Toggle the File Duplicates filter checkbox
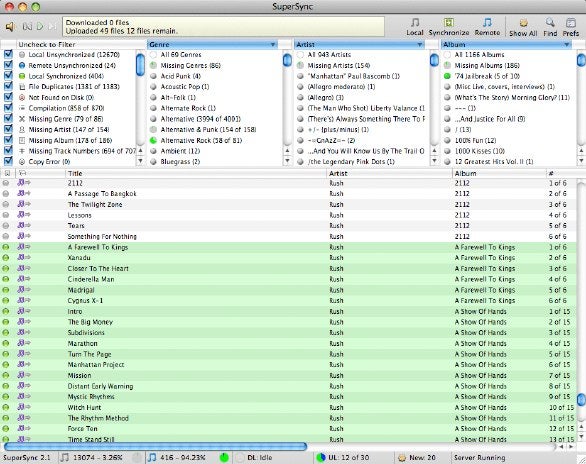Viewport: 586px width, 464px height. tap(8, 86)
